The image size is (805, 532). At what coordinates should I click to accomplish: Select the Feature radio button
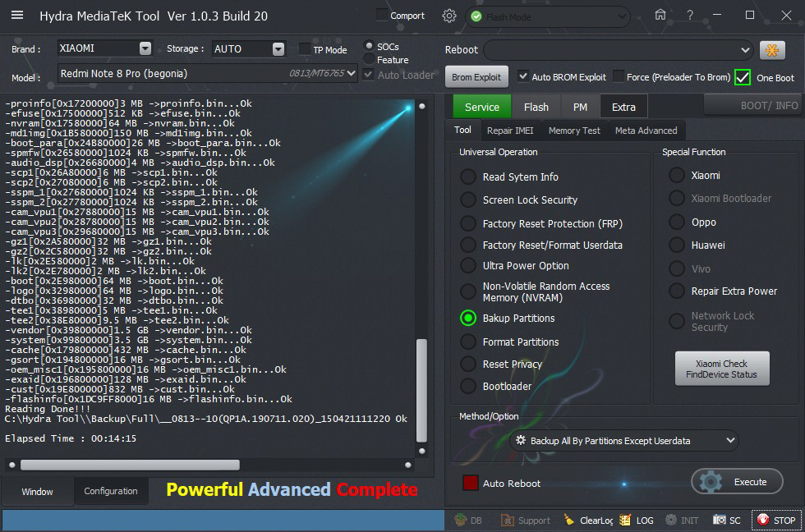(x=369, y=59)
